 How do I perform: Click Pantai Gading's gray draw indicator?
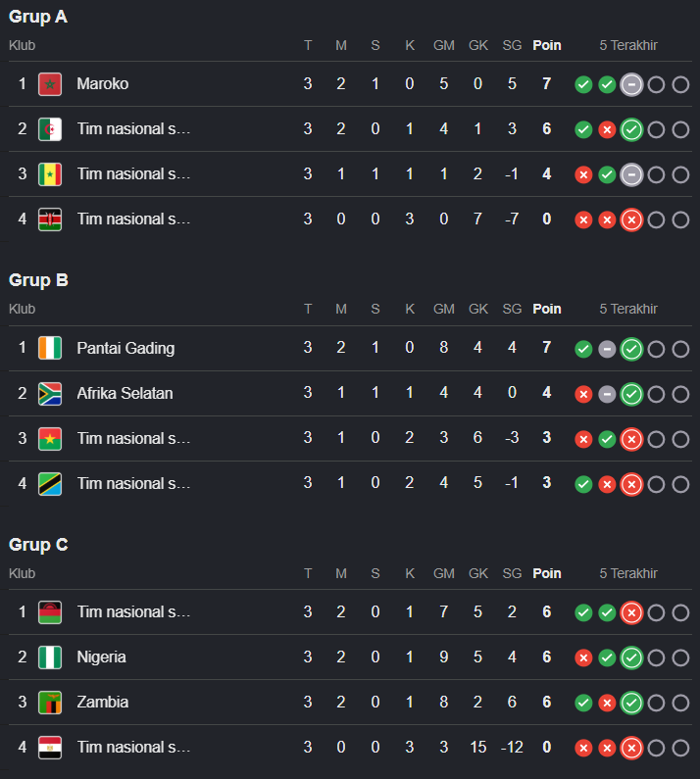(x=607, y=349)
